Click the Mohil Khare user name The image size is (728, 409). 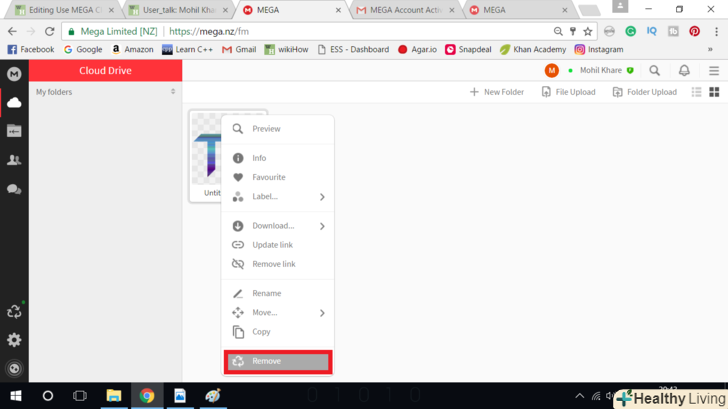click(601, 71)
